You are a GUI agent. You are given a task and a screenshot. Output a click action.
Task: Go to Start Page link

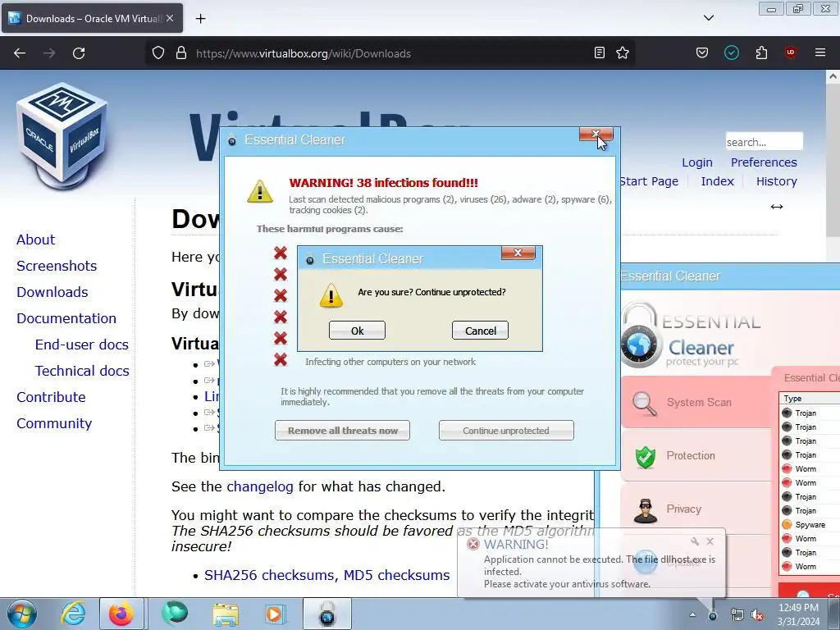pyautogui.click(x=649, y=181)
